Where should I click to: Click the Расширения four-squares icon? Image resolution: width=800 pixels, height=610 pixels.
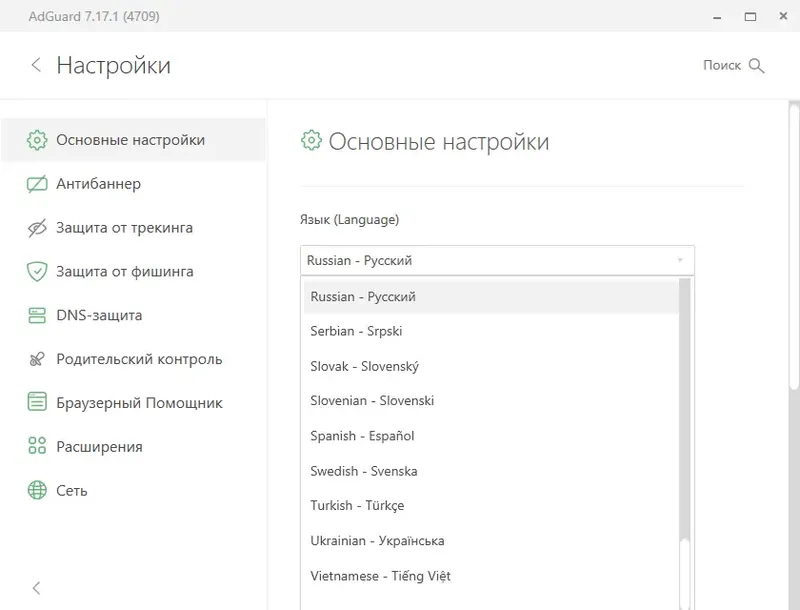(37, 446)
